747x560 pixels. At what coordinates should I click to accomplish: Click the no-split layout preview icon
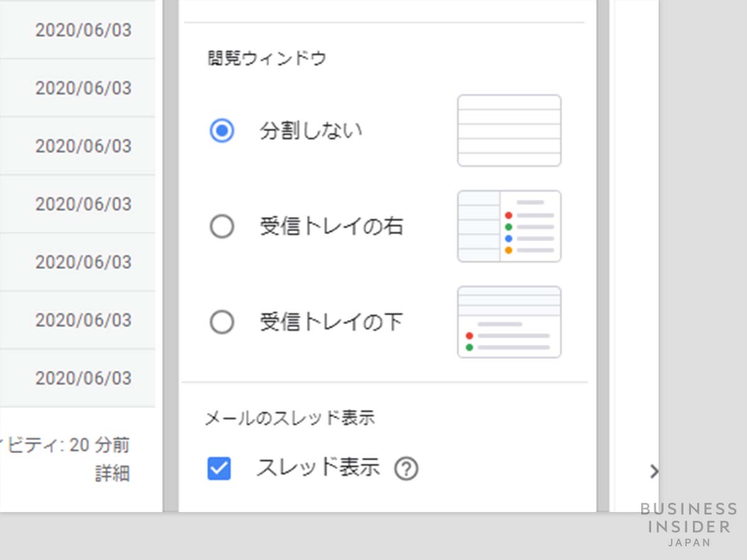point(509,130)
